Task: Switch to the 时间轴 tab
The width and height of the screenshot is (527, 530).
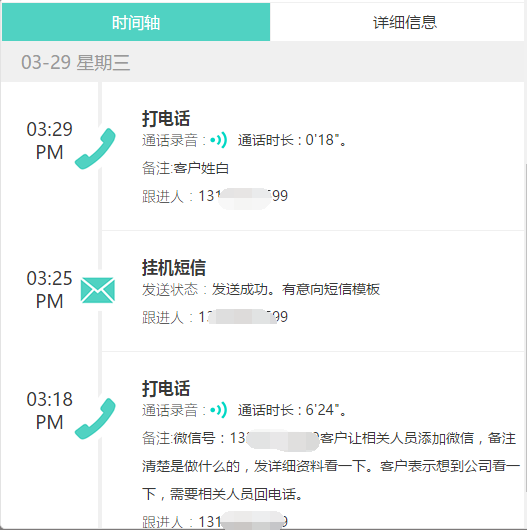Action: (136, 22)
